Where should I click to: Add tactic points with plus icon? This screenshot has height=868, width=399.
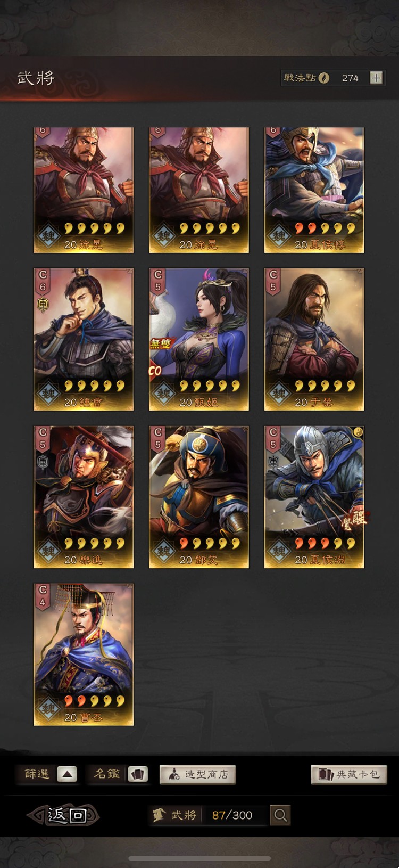click(x=376, y=78)
